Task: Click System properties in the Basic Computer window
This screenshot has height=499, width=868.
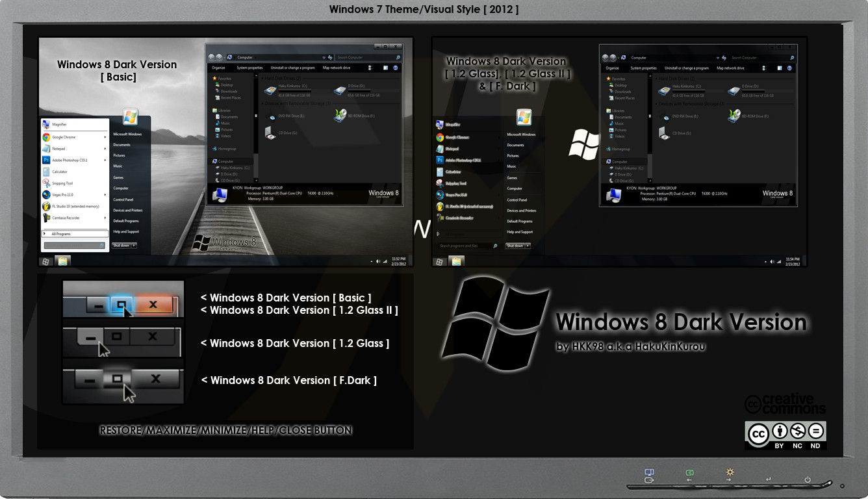Action: 249,68
